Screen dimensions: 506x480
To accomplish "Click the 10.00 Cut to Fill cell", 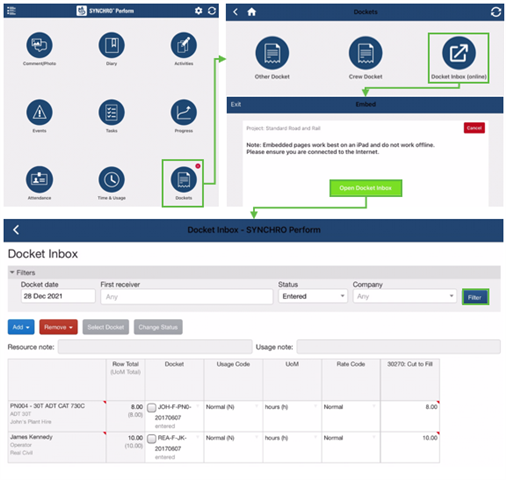I will (410, 447).
